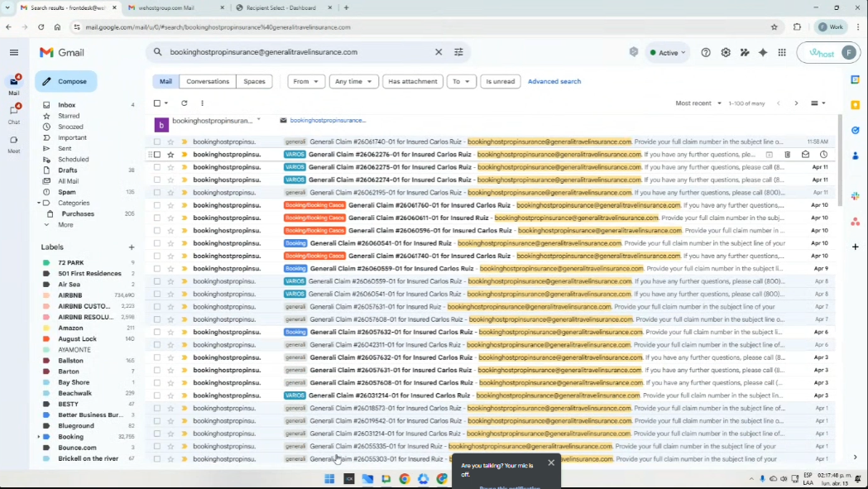
Task: Reload the page in the browser toolbar
Action: coord(41,27)
